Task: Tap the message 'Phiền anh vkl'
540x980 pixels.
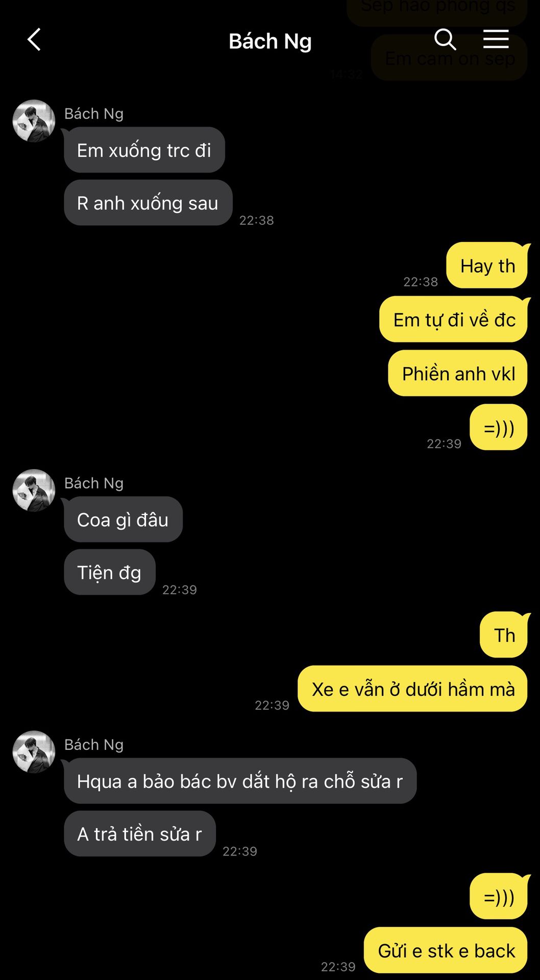Action: 458,373
